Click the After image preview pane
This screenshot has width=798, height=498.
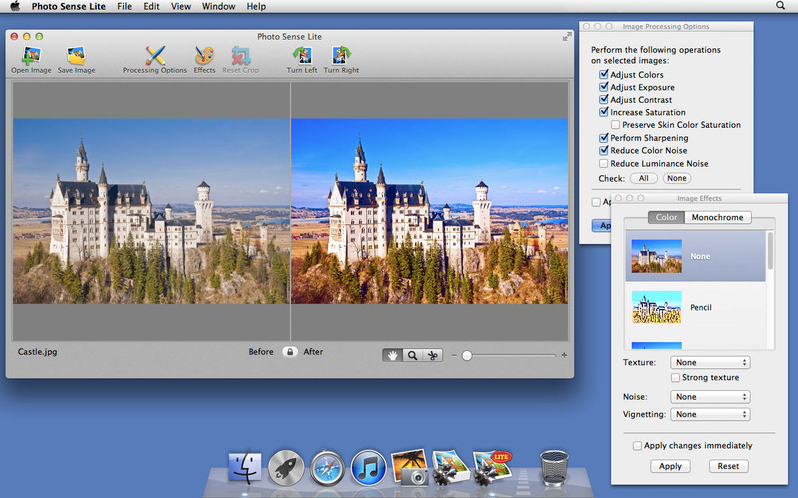click(x=430, y=211)
